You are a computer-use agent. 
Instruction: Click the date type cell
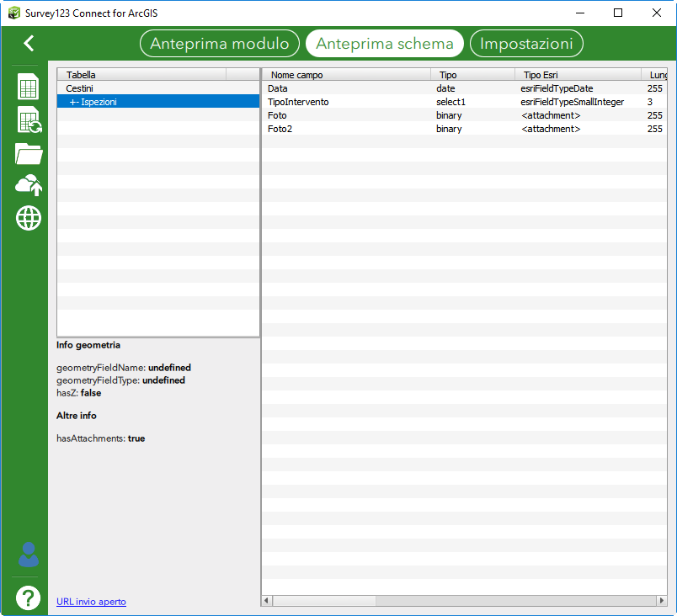click(445, 88)
